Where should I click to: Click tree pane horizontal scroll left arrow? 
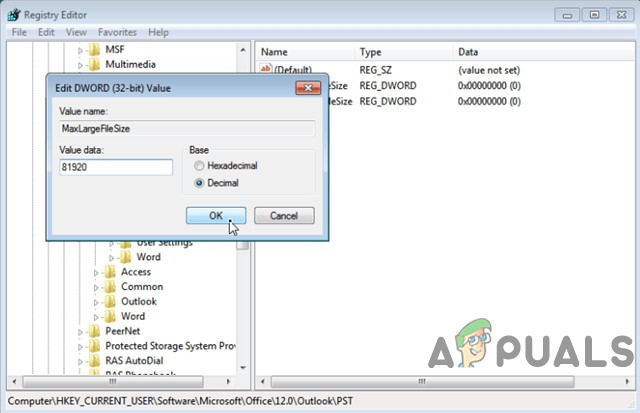click(15, 382)
